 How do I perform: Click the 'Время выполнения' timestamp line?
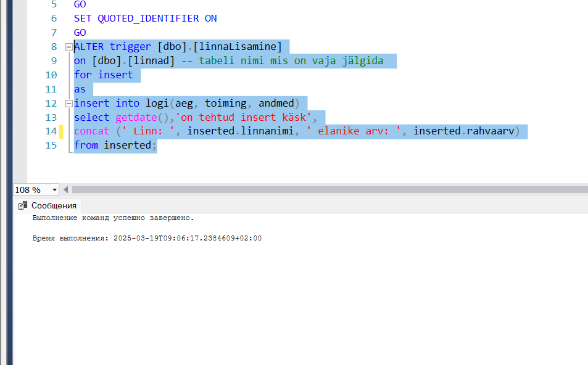147,239
